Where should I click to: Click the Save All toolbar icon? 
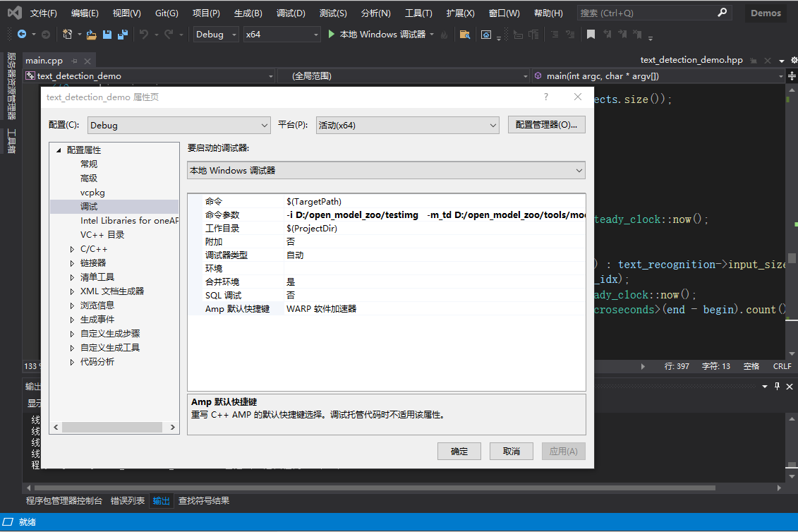[x=123, y=34]
